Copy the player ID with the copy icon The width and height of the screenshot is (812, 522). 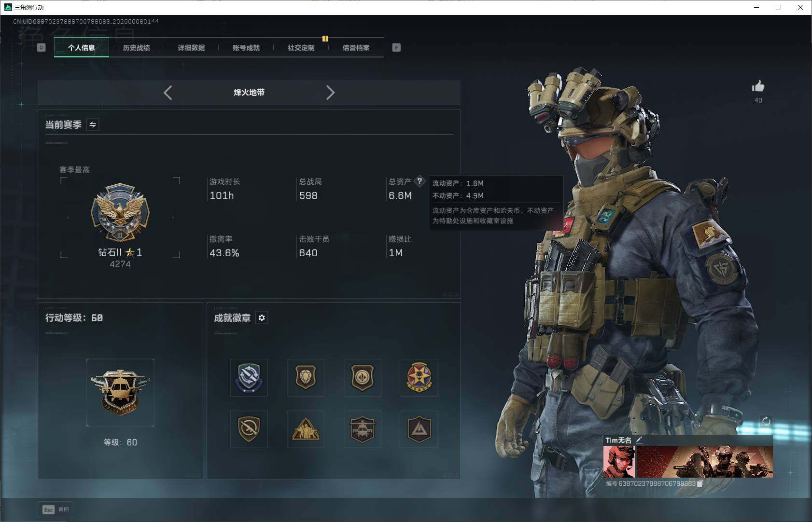pos(700,483)
